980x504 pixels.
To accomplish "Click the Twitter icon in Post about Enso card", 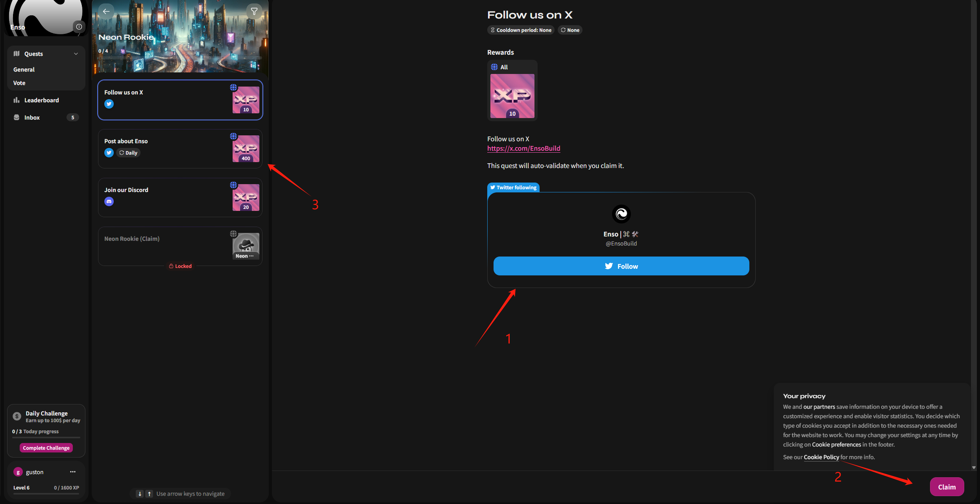I will pyautogui.click(x=109, y=153).
